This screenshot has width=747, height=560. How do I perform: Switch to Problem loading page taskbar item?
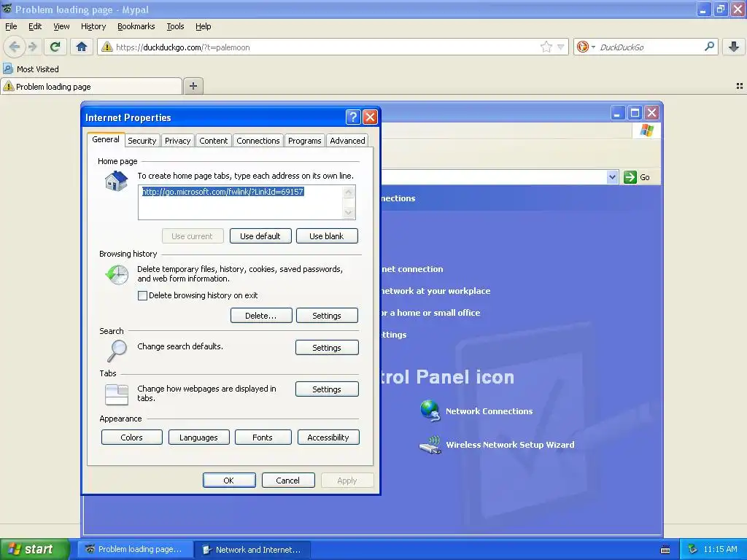pos(135,550)
